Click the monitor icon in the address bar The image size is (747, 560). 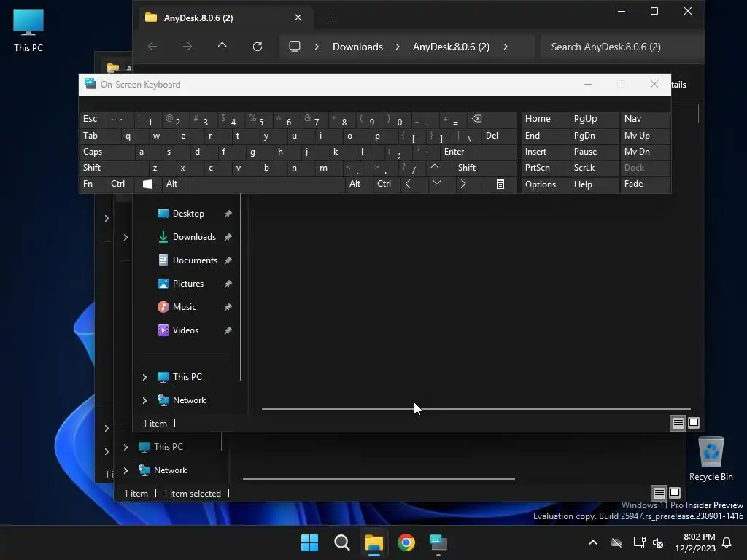point(295,47)
